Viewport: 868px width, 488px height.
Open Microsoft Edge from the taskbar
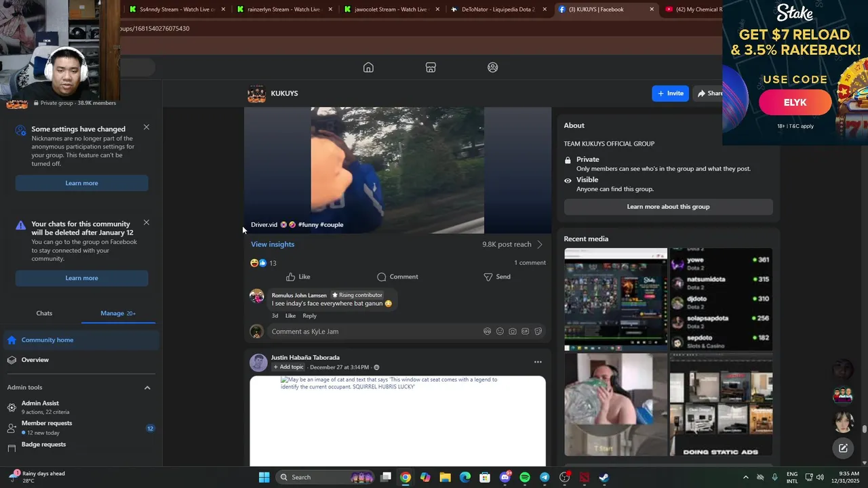(465, 477)
